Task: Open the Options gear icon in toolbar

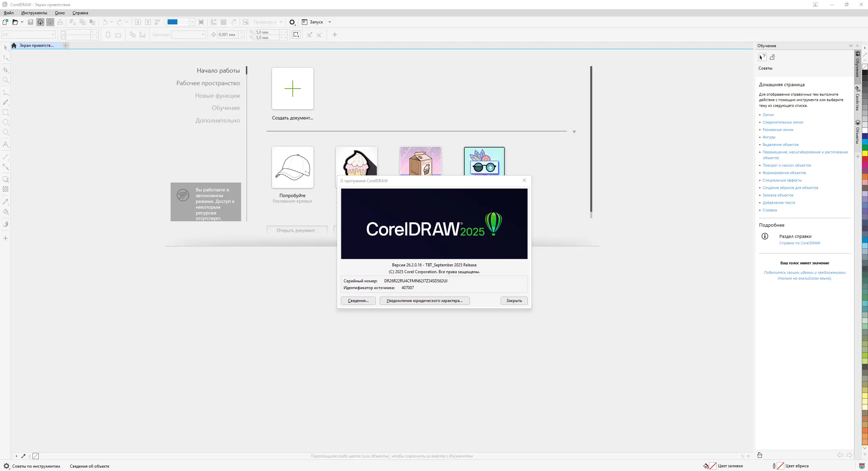Action: (x=292, y=22)
